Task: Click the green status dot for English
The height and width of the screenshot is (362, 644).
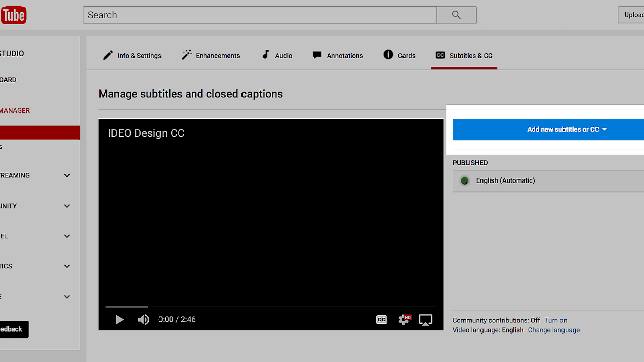Action: (465, 180)
